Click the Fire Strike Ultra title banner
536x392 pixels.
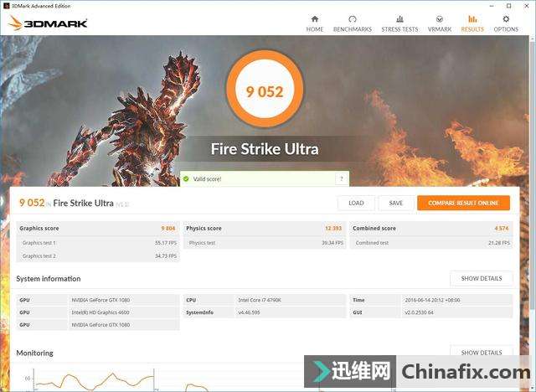[x=265, y=149]
